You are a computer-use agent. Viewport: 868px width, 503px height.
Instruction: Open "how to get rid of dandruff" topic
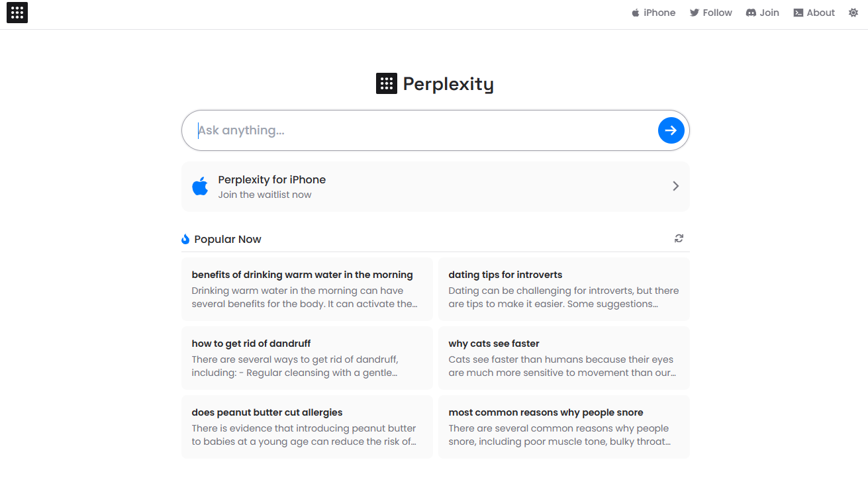click(x=307, y=358)
